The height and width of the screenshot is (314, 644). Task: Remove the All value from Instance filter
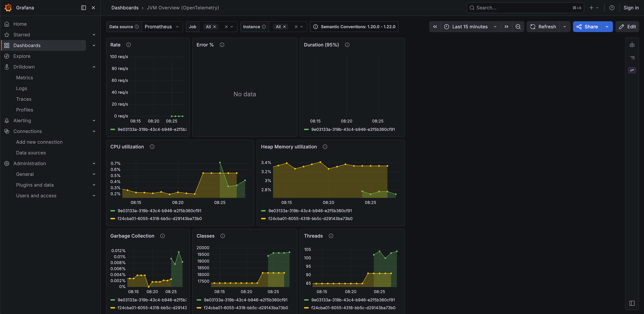(x=284, y=27)
